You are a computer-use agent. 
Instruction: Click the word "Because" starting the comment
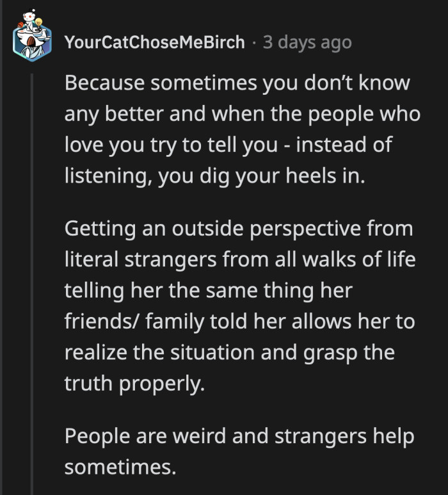coord(97,84)
